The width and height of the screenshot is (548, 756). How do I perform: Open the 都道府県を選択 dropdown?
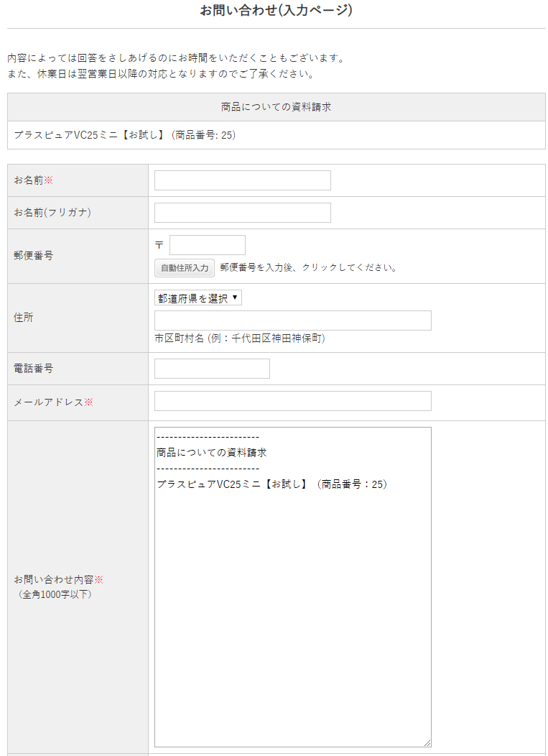[x=198, y=298]
